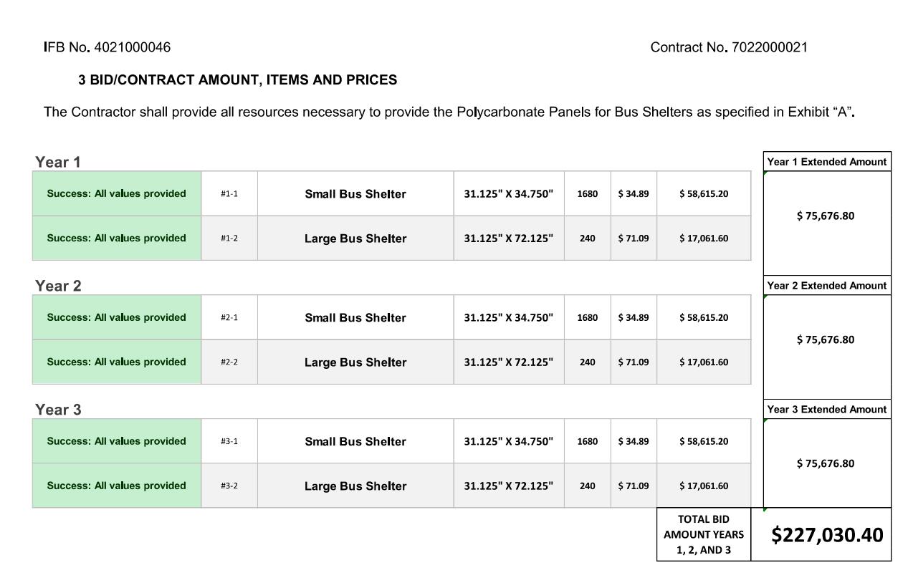The image size is (908, 588).
Task: Select Large Bus Shelter in row #2-2
Action: [355, 362]
